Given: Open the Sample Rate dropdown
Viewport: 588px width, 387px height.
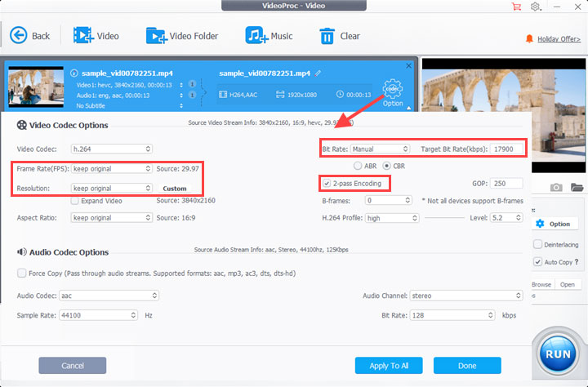Looking at the screenshot, I should point(98,315).
